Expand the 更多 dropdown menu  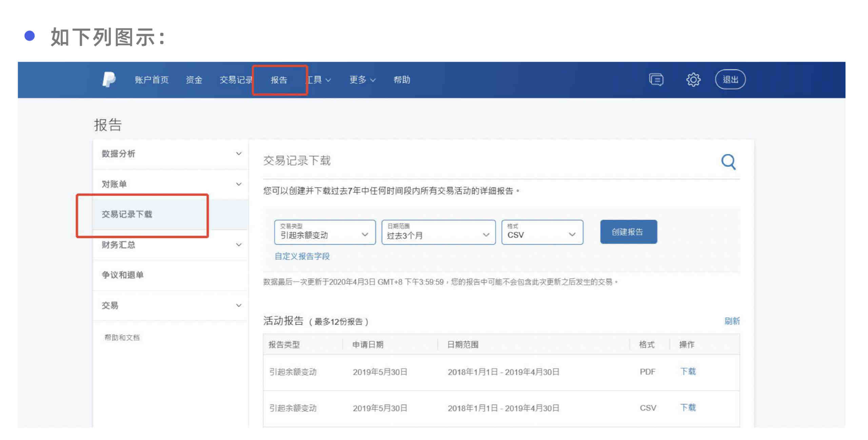pos(362,80)
